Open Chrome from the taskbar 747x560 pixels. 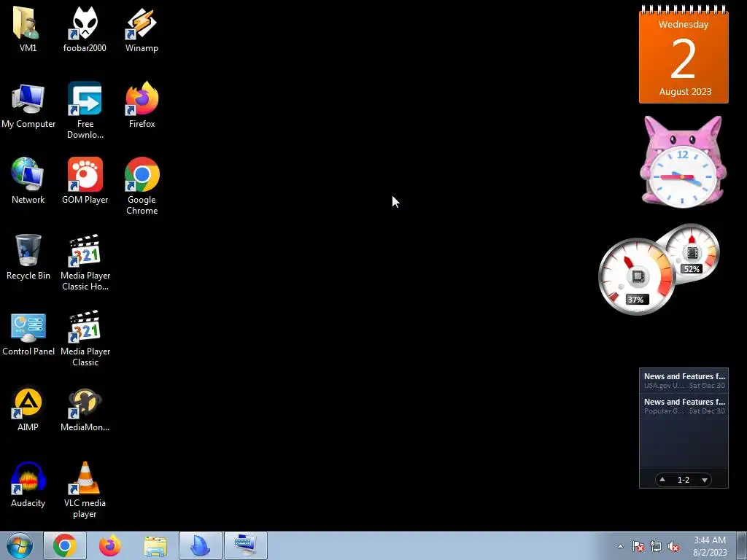[65, 545]
